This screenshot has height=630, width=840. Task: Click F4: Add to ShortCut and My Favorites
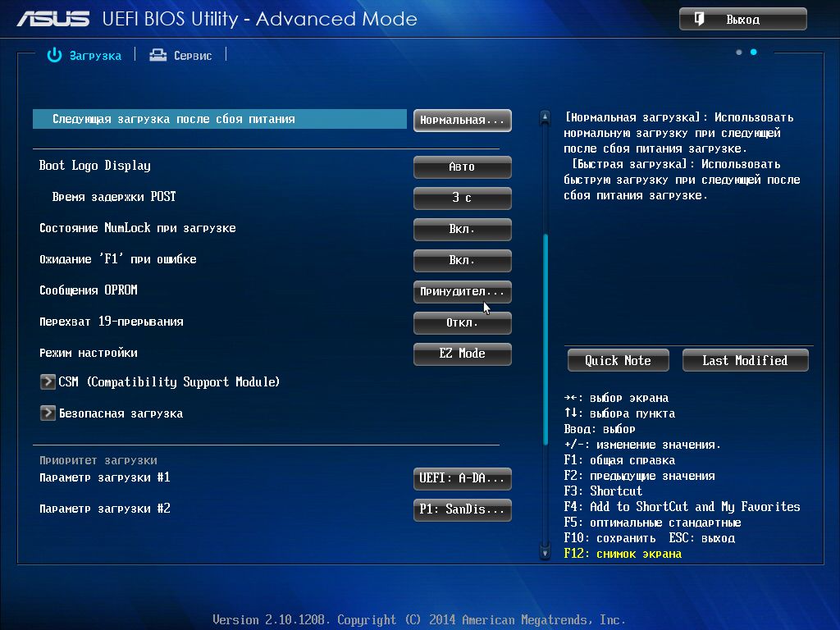click(x=682, y=507)
